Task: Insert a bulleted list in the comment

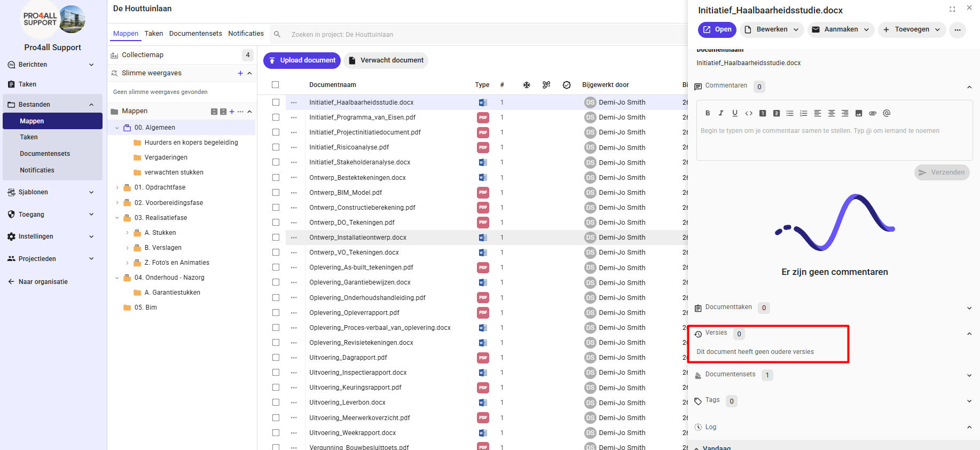Action: tap(790, 113)
